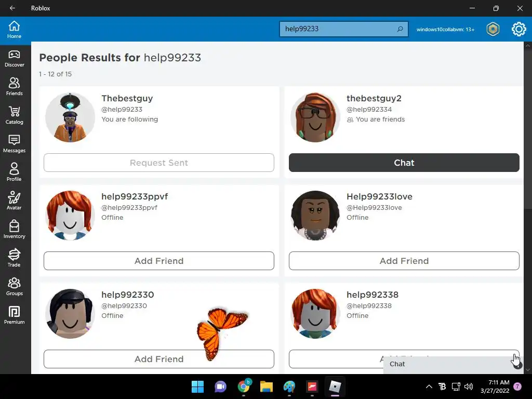The width and height of the screenshot is (532, 399).
Task: Click the Help99233love display name
Action: pos(379,196)
